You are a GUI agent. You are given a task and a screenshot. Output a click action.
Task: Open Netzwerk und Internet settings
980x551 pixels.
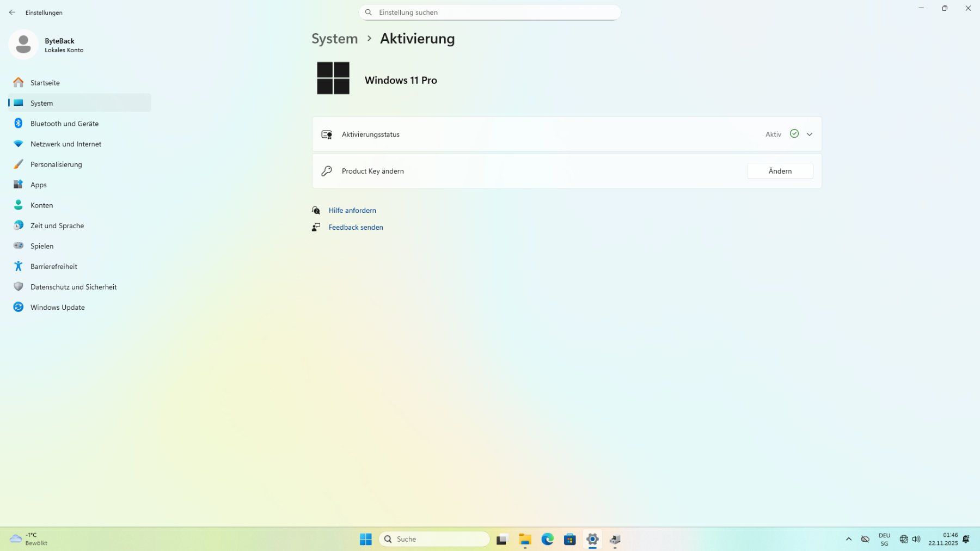click(x=79, y=144)
